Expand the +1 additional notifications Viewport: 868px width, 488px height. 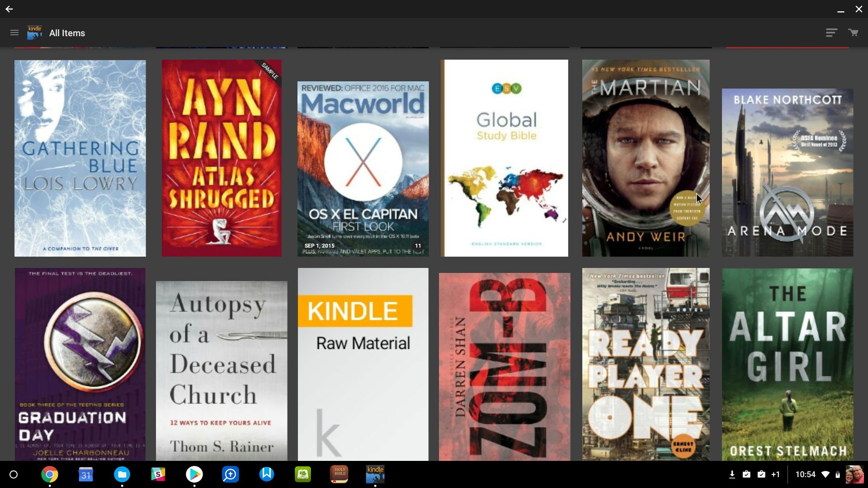[776, 474]
